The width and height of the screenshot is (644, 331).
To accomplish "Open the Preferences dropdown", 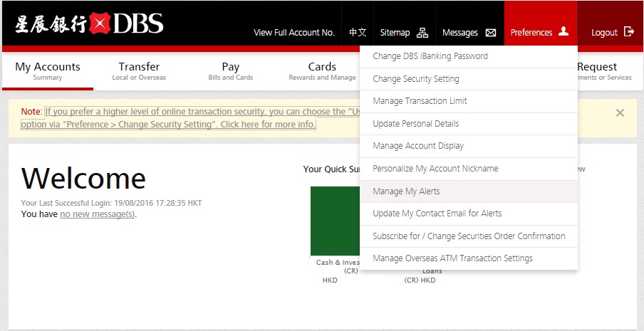I will [541, 23].
